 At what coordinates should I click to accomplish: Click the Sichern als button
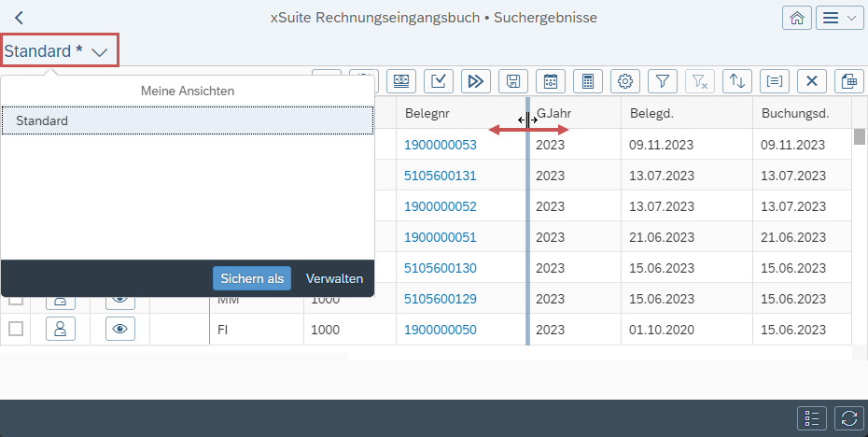point(252,278)
